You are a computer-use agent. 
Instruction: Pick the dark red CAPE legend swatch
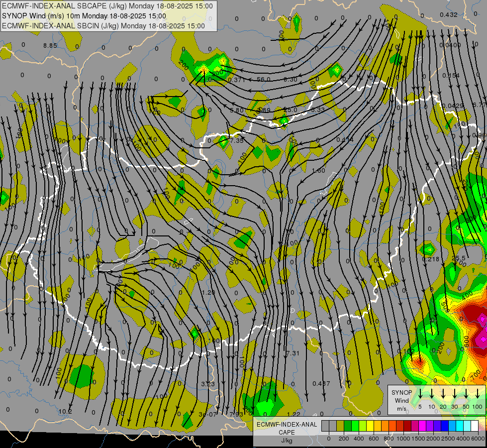tap(407, 426)
